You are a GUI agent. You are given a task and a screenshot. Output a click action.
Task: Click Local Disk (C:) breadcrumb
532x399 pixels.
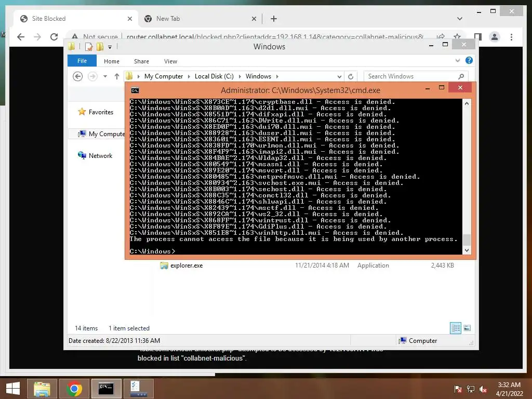[214, 76]
